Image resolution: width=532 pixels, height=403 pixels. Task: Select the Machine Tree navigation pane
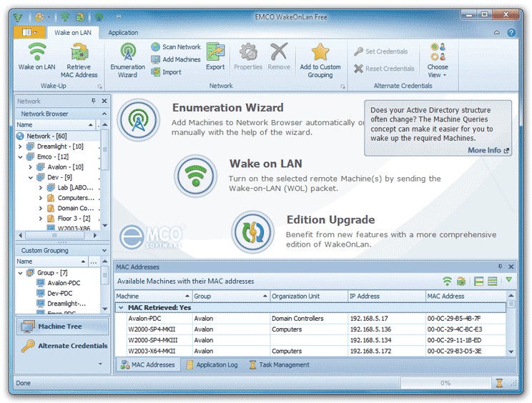(x=62, y=327)
